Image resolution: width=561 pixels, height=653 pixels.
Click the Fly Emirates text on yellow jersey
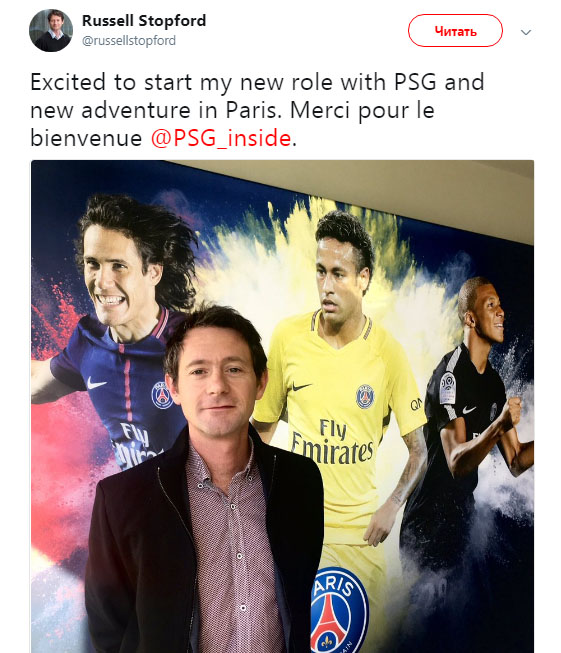[332, 443]
